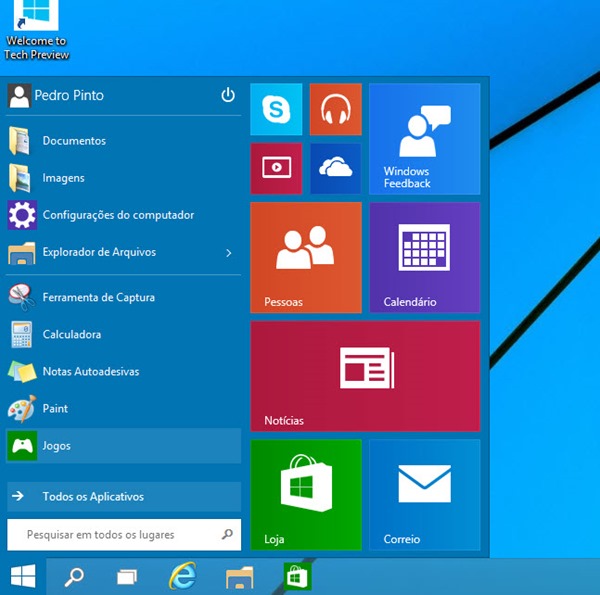Open the Skype tile
The image size is (600, 595).
(x=276, y=109)
